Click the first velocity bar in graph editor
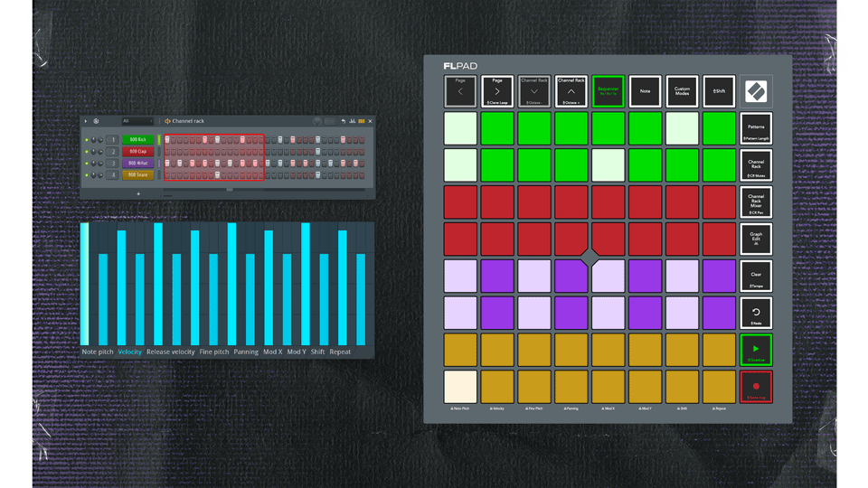868x488 pixels. point(85,285)
